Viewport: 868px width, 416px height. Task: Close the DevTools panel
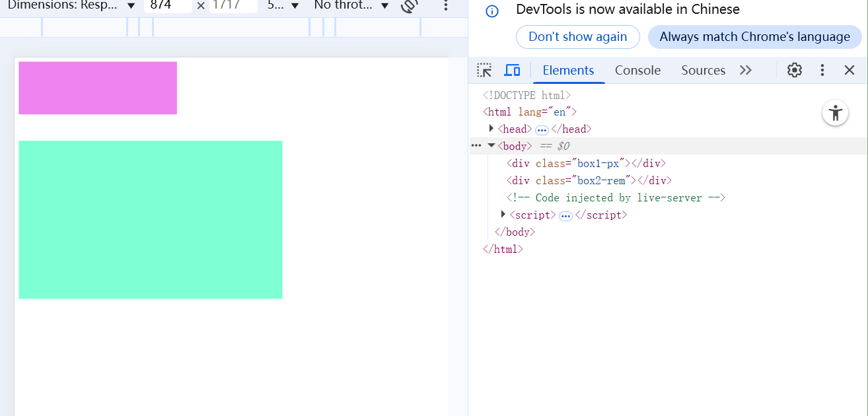[x=850, y=70]
